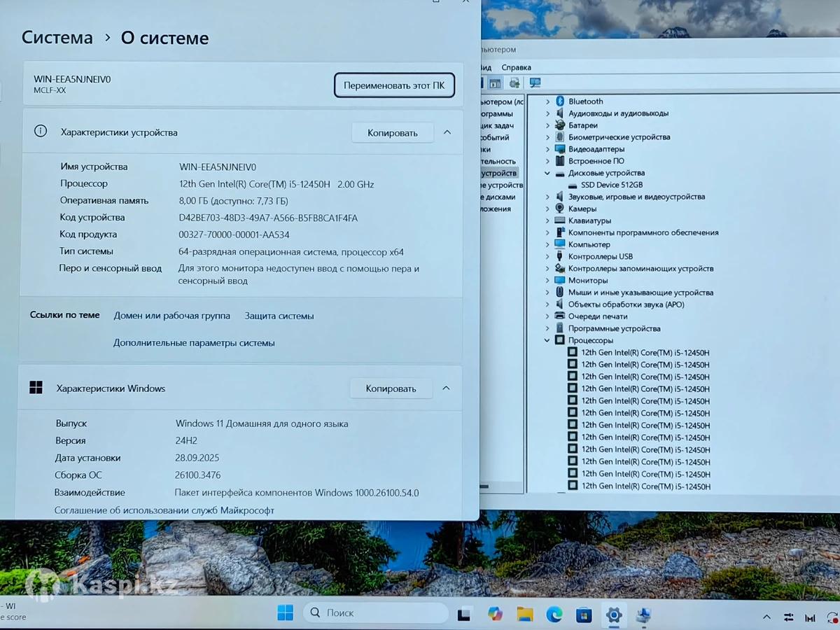Launch Copilot from the taskbar
Screen dimensions: 840x630
coord(495,614)
